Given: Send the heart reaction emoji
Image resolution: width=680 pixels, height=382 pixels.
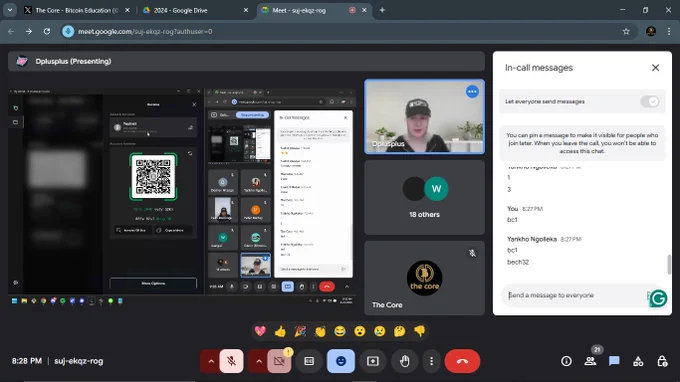Looking at the screenshot, I should point(260,331).
